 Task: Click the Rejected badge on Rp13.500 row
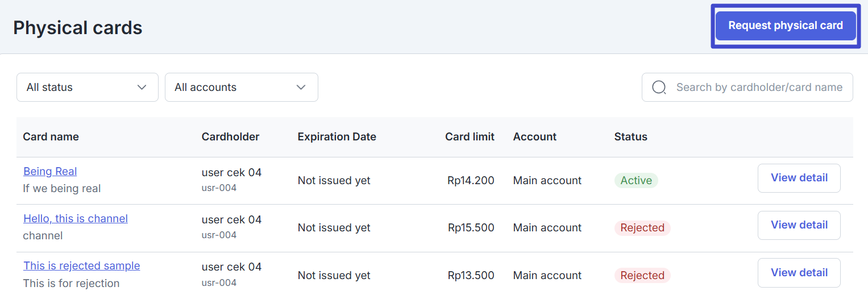click(x=642, y=276)
